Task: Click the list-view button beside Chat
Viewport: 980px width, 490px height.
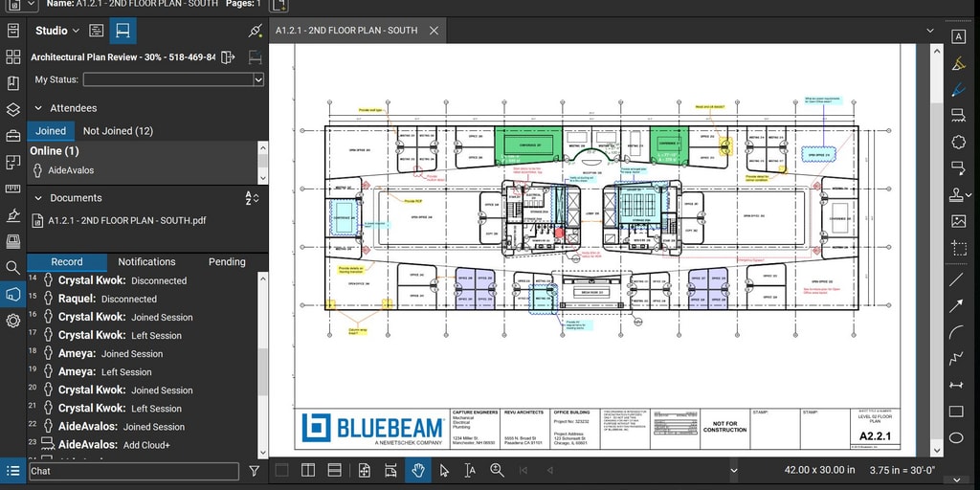Action: point(13,471)
